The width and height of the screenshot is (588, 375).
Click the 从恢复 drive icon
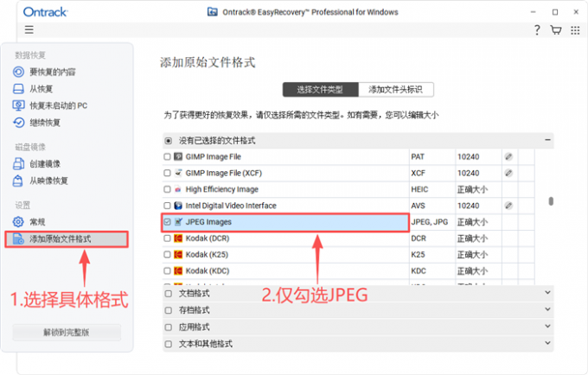18,89
